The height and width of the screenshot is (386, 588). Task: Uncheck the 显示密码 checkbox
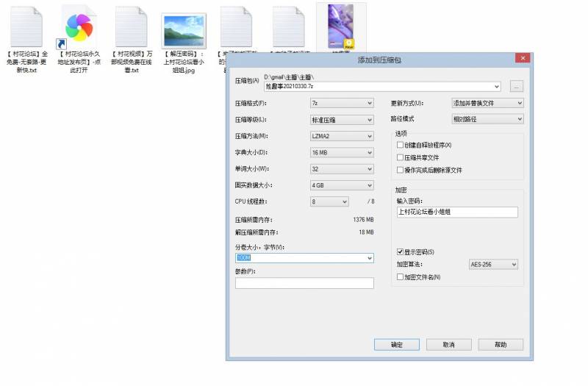401,252
